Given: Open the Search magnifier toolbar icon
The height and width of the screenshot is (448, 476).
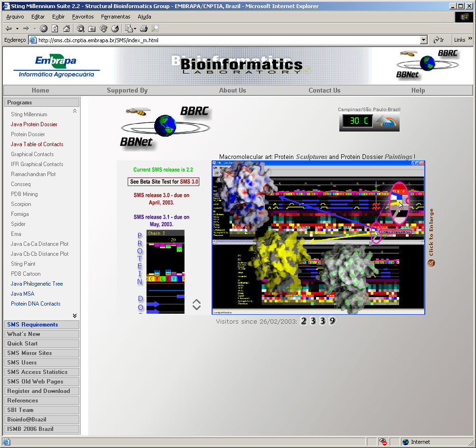Looking at the screenshot, I should (x=81, y=28).
